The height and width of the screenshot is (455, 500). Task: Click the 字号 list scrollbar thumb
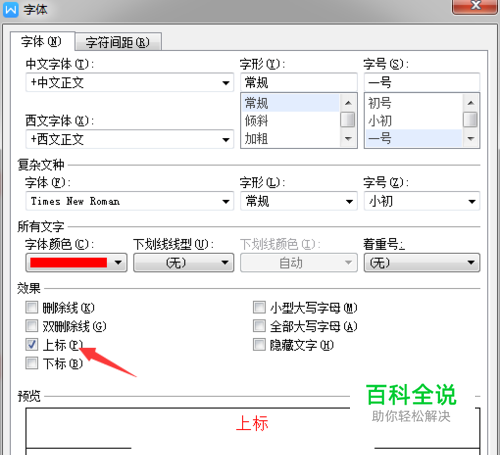pyautogui.click(x=471, y=120)
